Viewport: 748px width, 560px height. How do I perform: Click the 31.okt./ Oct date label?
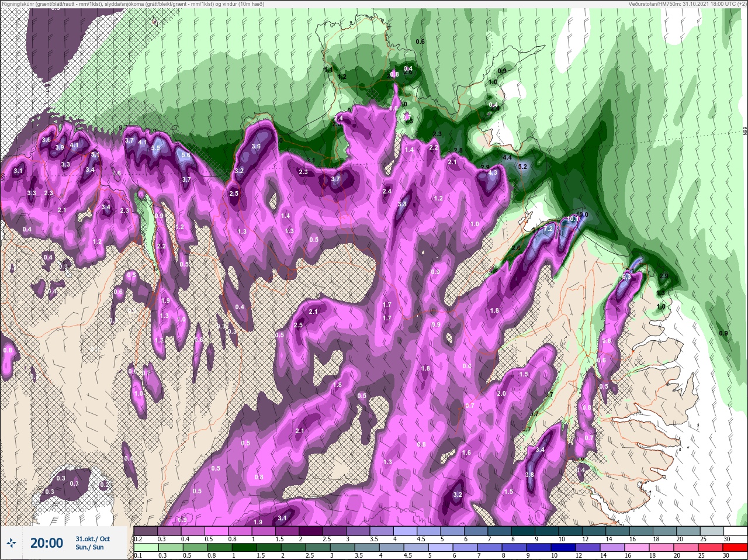point(92,539)
